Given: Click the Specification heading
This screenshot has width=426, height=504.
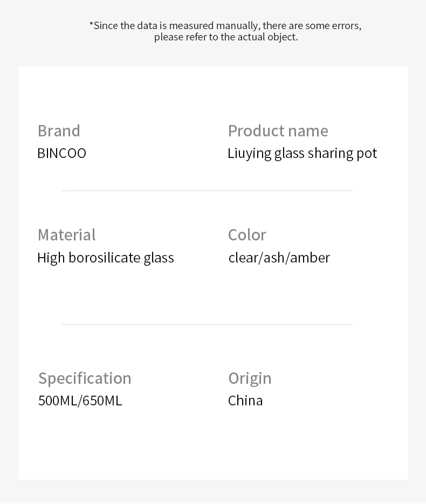Looking at the screenshot, I should coord(85,378).
